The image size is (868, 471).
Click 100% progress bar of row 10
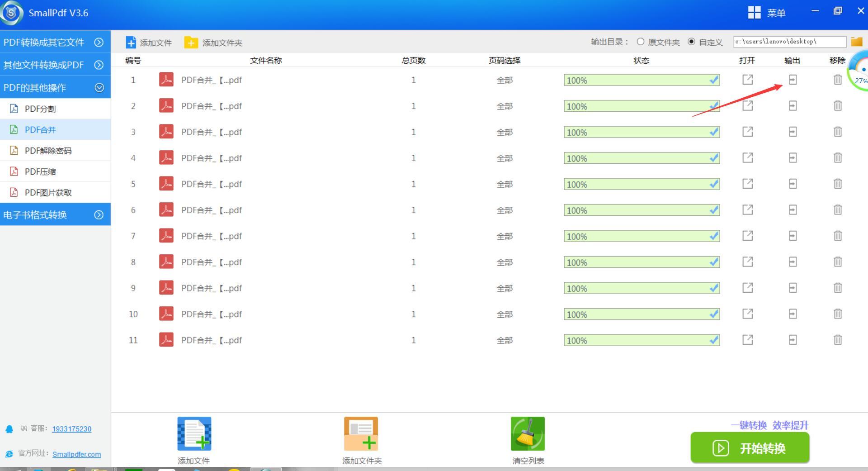click(642, 314)
